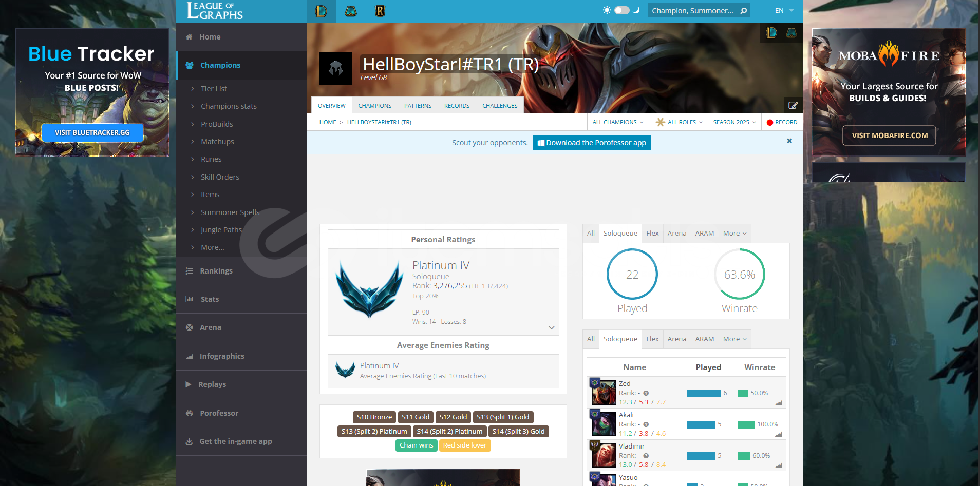Screen dimensions: 980x486
Task: Open More dropdown in winrate panel
Action: pos(734,233)
